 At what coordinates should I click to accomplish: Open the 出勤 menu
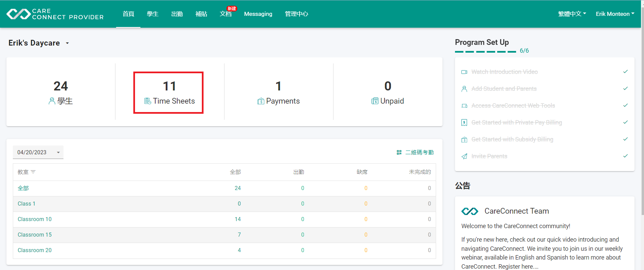177,14
